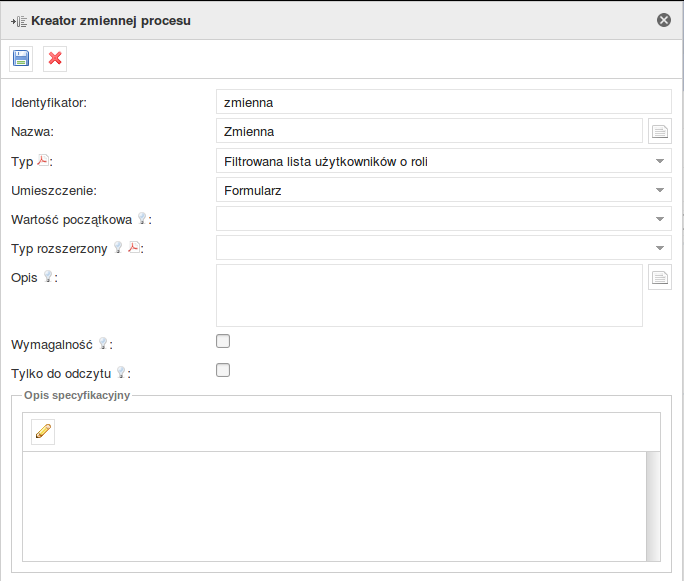
Task: Click the lightbulb hint beside Tylko do odczytu
Action: (121, 372)
